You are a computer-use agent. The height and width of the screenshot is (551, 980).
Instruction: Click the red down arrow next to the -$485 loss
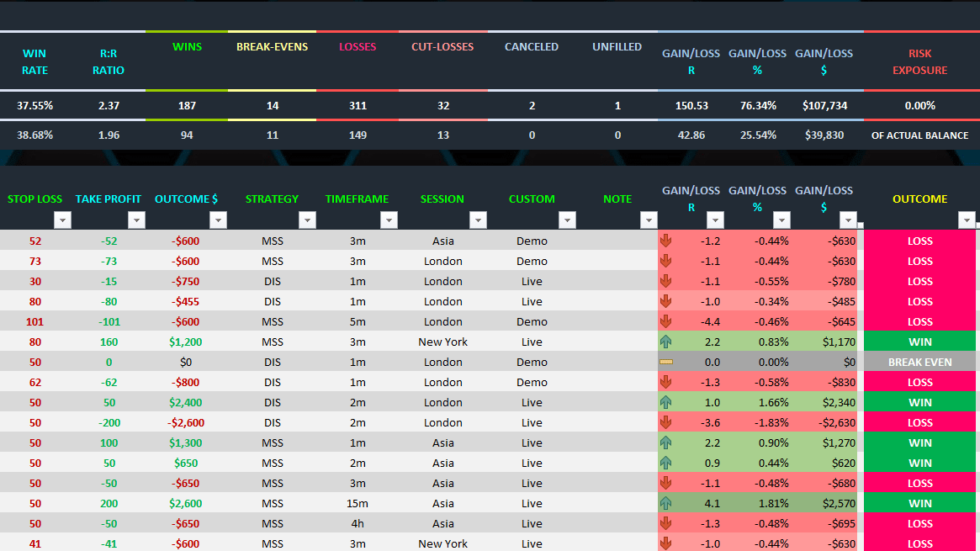tap(665, 301)
